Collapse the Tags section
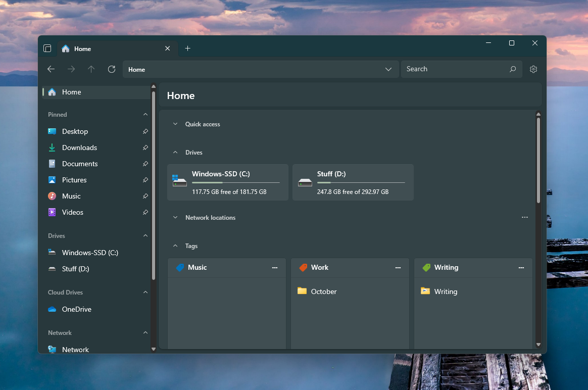Viewport: 588px width, 390px height. 175,246
